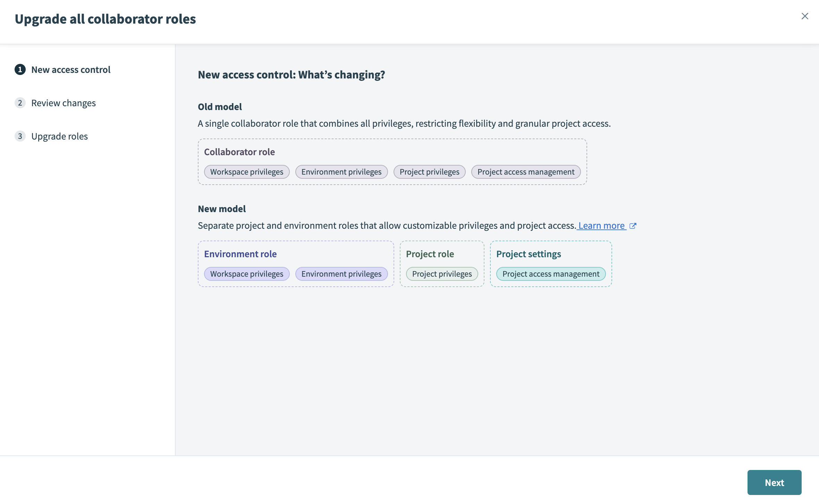Click the step 2 number circle
The height and width of the screenshot is (504, 819).
pos(20,103)
